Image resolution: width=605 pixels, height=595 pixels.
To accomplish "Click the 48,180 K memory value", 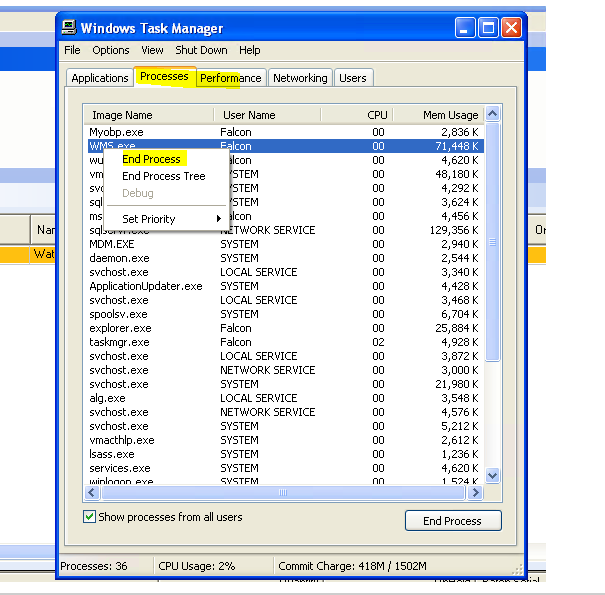I will (x=456, y=174).
